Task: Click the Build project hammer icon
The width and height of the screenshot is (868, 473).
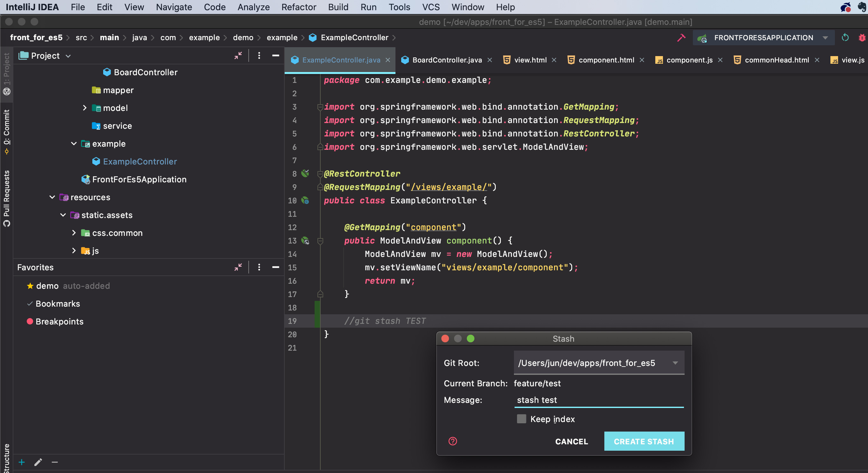Action: pyautogui.click(x=681, y=37)
